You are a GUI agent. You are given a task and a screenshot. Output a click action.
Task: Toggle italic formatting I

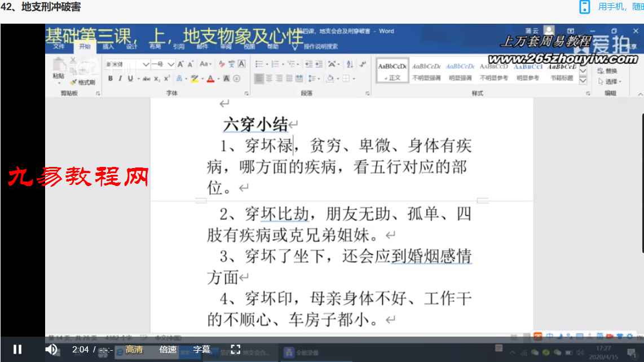click(120, 78)
